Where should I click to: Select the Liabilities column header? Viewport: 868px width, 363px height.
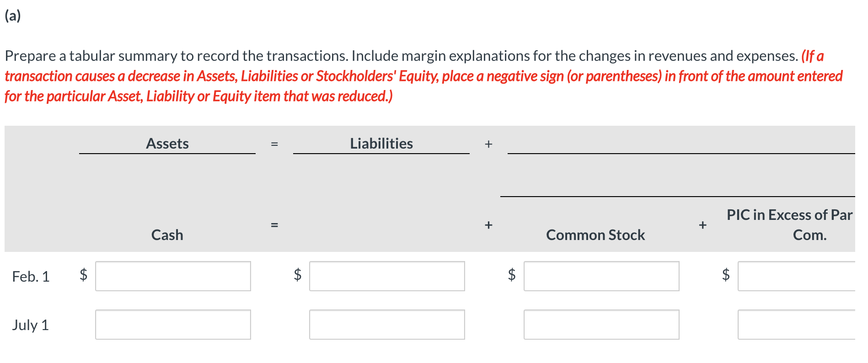pyautogui.click(x=381, y=144)
